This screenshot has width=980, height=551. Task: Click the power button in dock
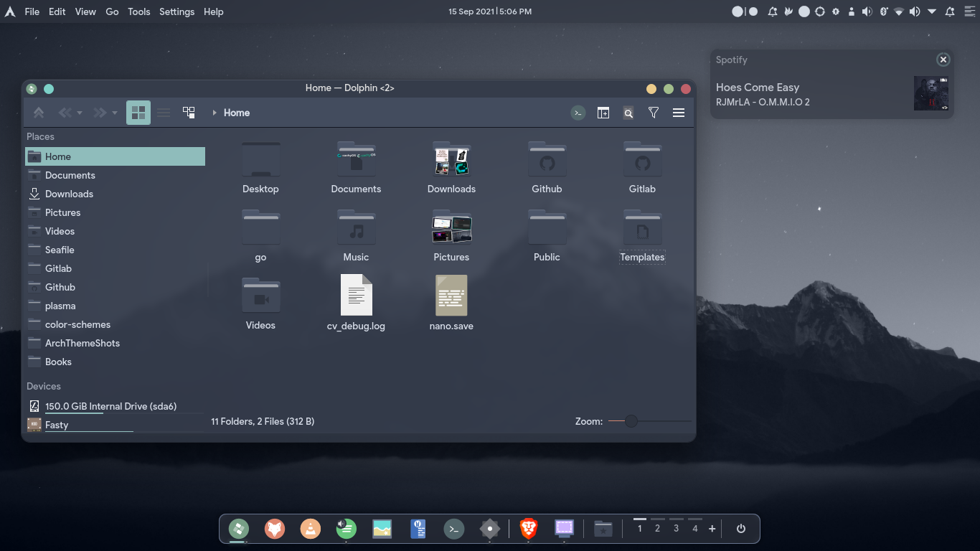(741, 529)
